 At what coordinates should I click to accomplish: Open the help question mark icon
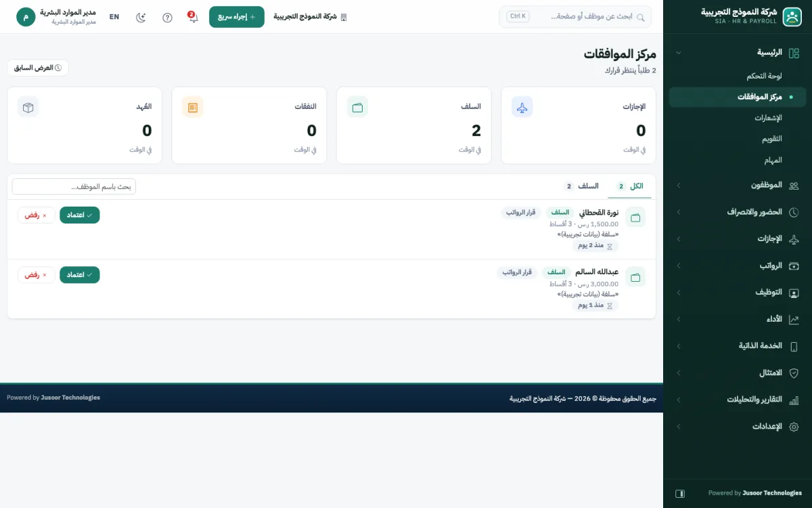(x=167, y=18)
